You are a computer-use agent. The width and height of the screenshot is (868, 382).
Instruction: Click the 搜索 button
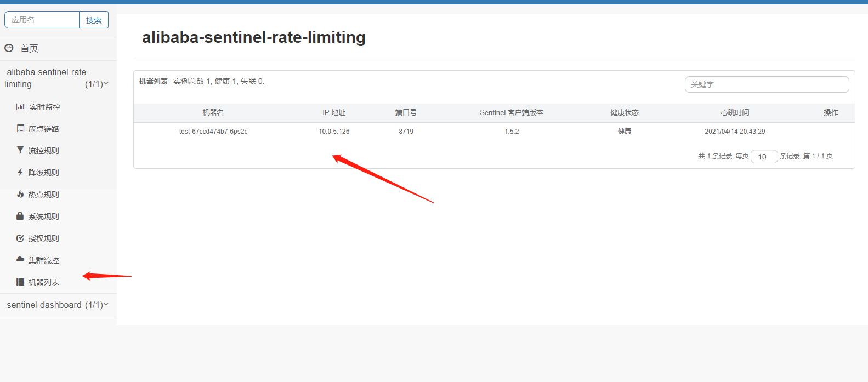(94, 20)
